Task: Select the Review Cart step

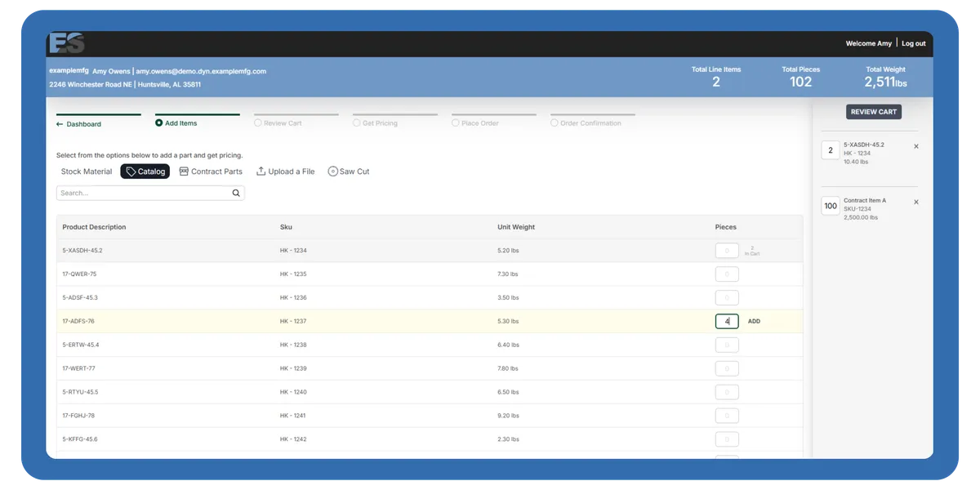Action: tap(278, 123)
